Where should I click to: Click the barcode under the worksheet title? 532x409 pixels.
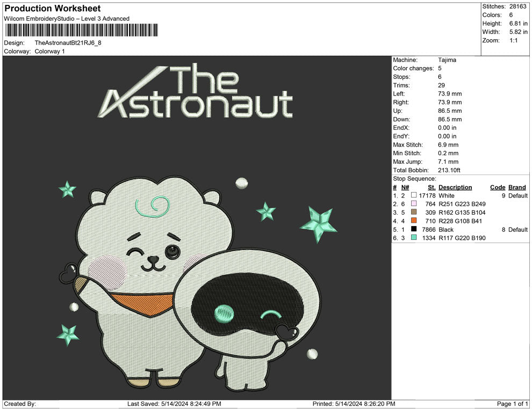click(82, 30)
